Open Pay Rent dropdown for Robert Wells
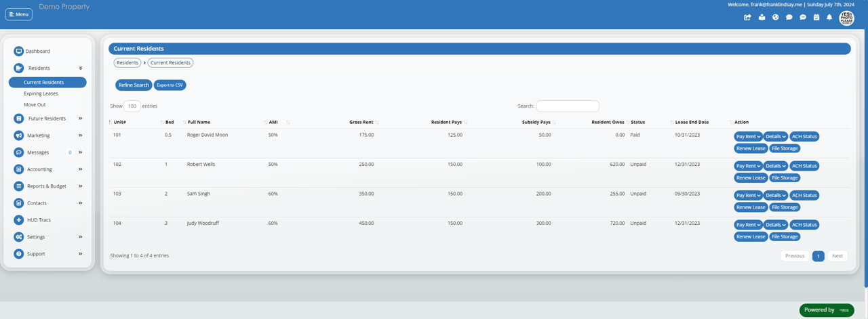This screenshot has height=319, width=868. pyautogui.click(x=748, y=166)
